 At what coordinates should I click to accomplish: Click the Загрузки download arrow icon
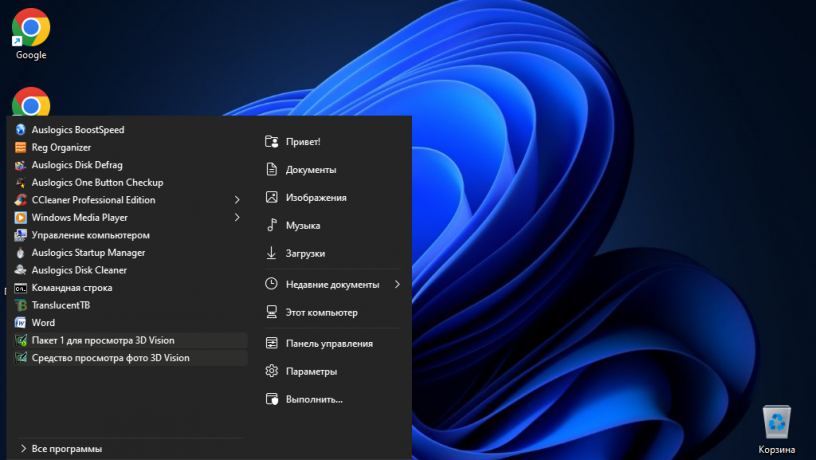(x=272, y=253)
